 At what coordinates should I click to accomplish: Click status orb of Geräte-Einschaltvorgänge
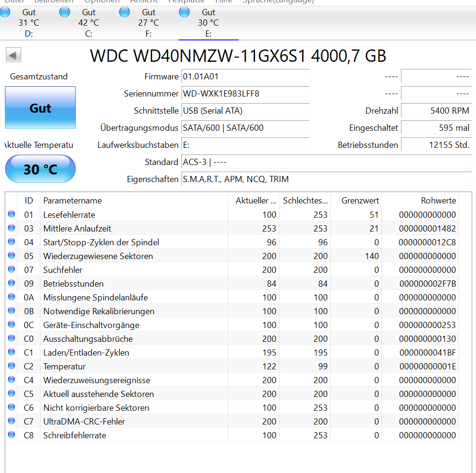11,324
